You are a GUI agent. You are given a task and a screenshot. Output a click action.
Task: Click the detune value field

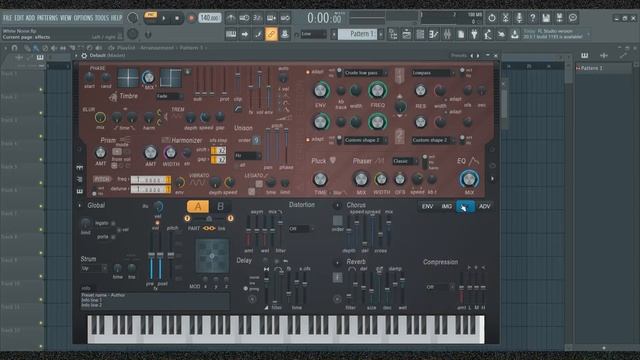(150, 189)
